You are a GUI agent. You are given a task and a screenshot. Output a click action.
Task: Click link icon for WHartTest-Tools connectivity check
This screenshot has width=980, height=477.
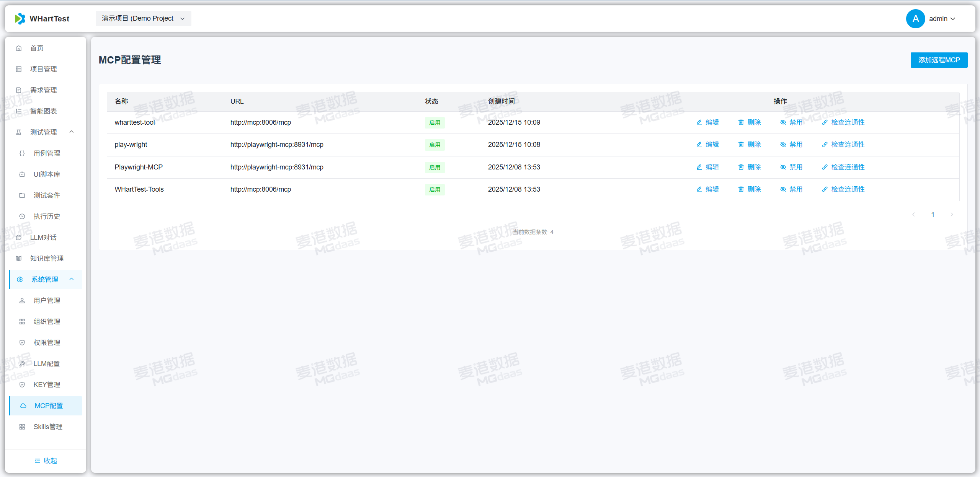(825, 189)
